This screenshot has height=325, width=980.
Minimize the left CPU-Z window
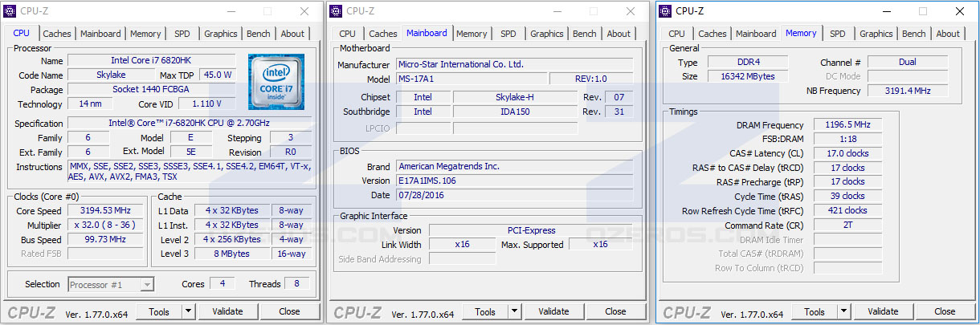(231, 11)
